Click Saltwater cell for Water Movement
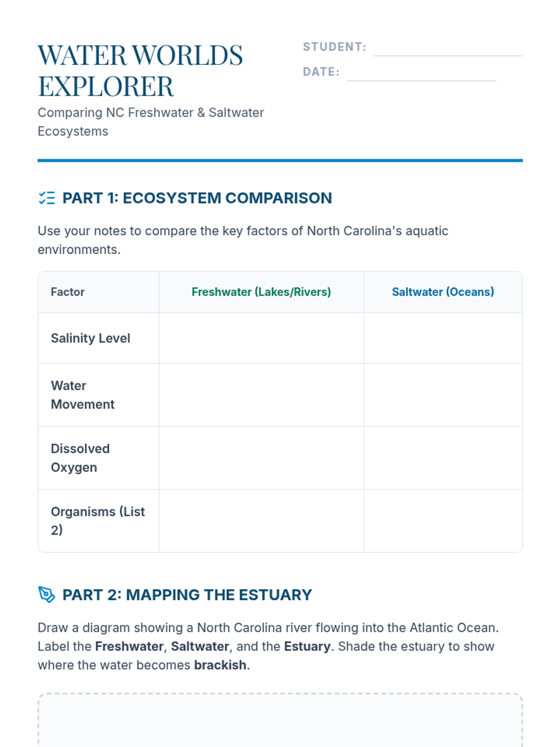 tap(443, 395)
